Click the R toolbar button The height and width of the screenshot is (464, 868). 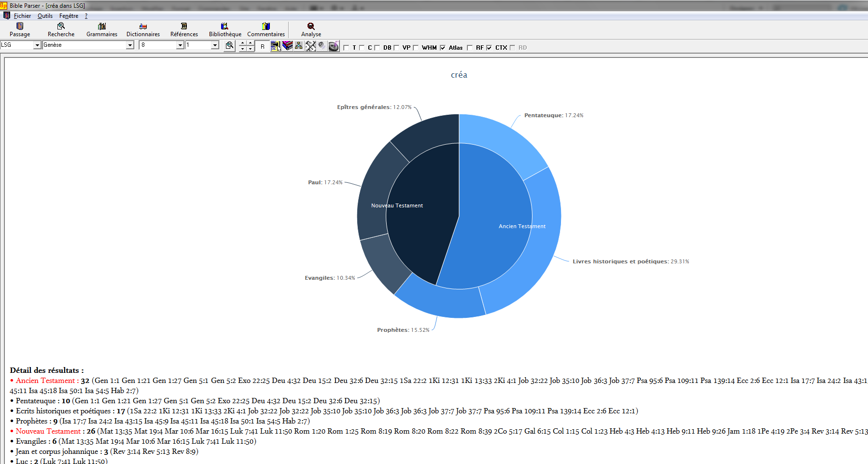pos(263,46)
